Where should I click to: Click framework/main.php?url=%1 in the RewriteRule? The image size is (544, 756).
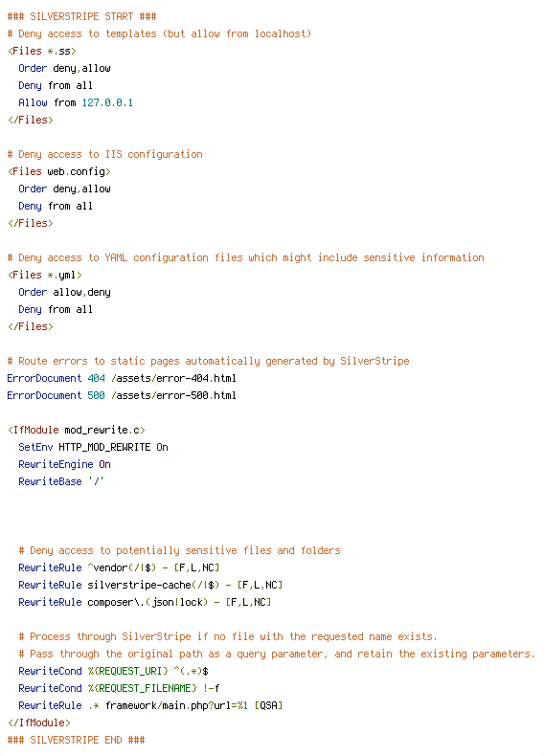click(176, 705)
